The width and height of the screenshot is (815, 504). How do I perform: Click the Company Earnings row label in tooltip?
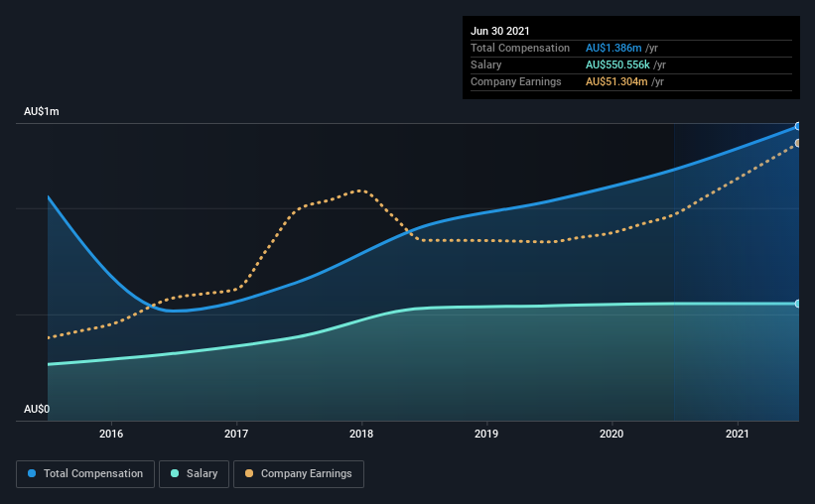click(x=516, y=81)
